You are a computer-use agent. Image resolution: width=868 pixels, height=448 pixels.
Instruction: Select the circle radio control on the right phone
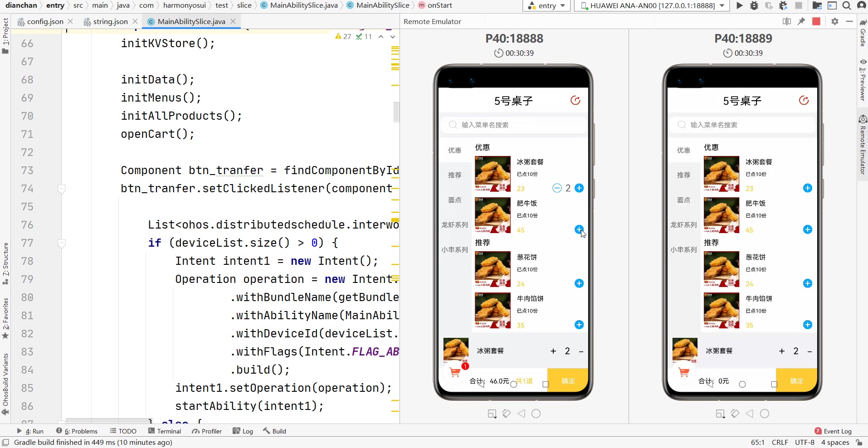pos(742,385)
